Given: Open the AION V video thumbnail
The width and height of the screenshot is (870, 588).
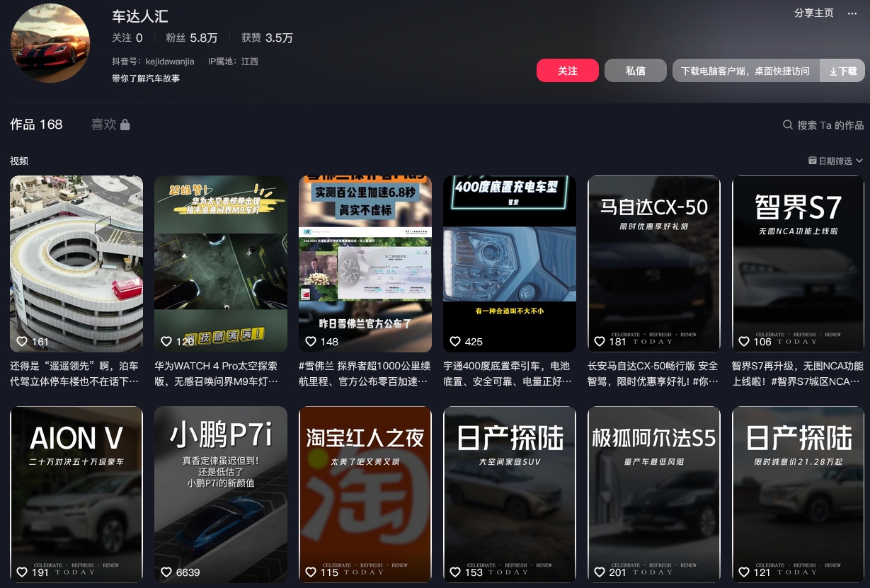Looking at the screenshot, I should [x=76, y=495].
